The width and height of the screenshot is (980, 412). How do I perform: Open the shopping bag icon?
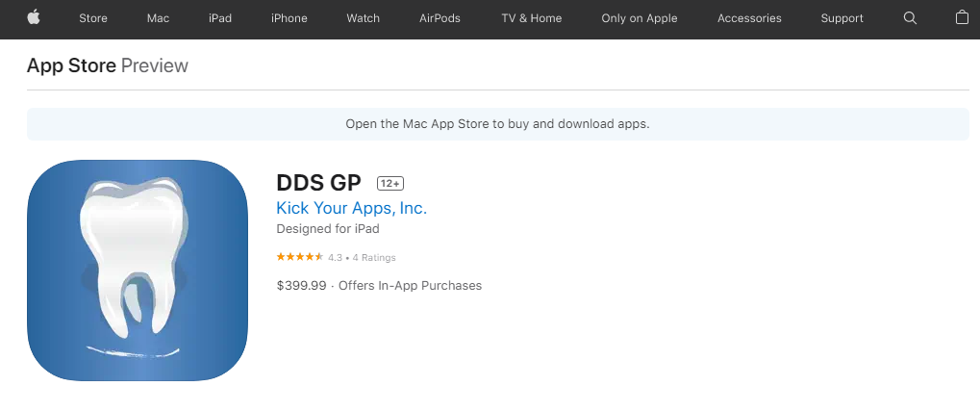(962, 17)
